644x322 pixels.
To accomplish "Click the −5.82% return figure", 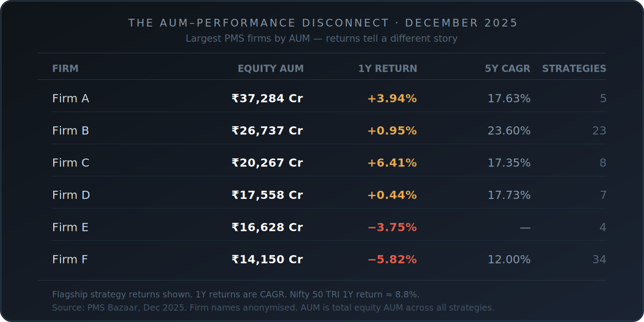I will (392, 260).
